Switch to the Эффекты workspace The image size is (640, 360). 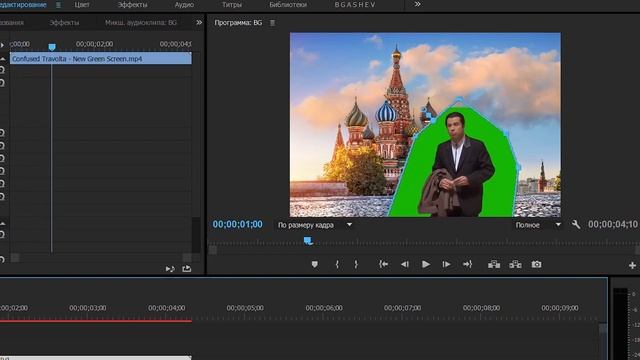pos(132,5)
